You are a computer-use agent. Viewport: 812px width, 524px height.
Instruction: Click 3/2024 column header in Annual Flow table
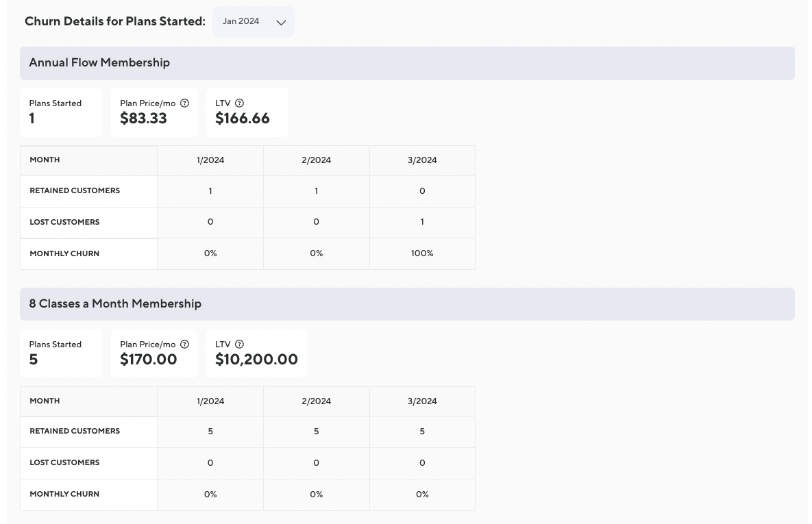[x=422, y=160]
